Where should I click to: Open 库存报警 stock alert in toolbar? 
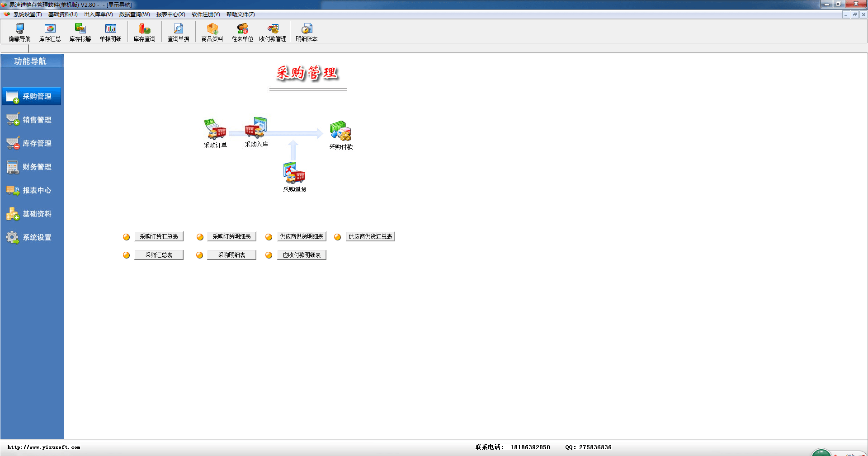point(80,32)
